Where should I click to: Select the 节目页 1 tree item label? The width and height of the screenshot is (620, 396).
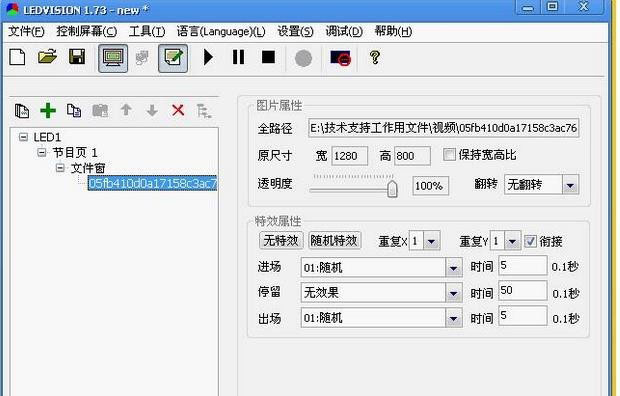[x=75, y=152]
